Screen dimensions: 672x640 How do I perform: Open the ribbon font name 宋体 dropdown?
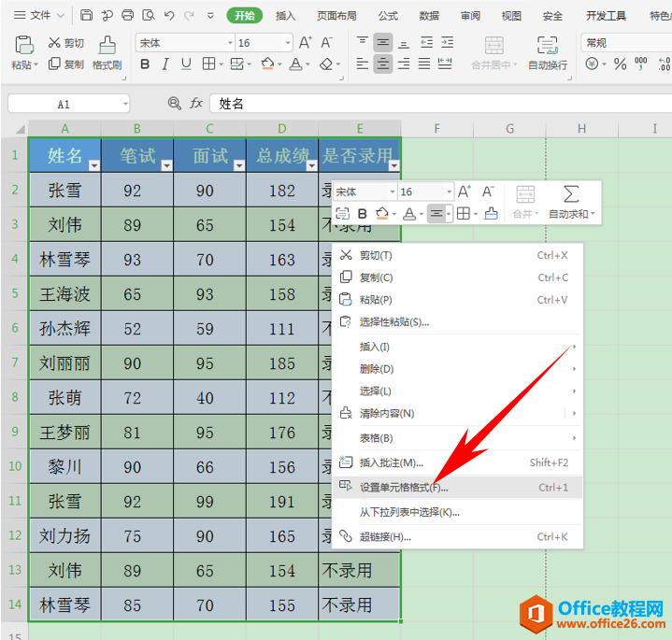tap(230, 43)
